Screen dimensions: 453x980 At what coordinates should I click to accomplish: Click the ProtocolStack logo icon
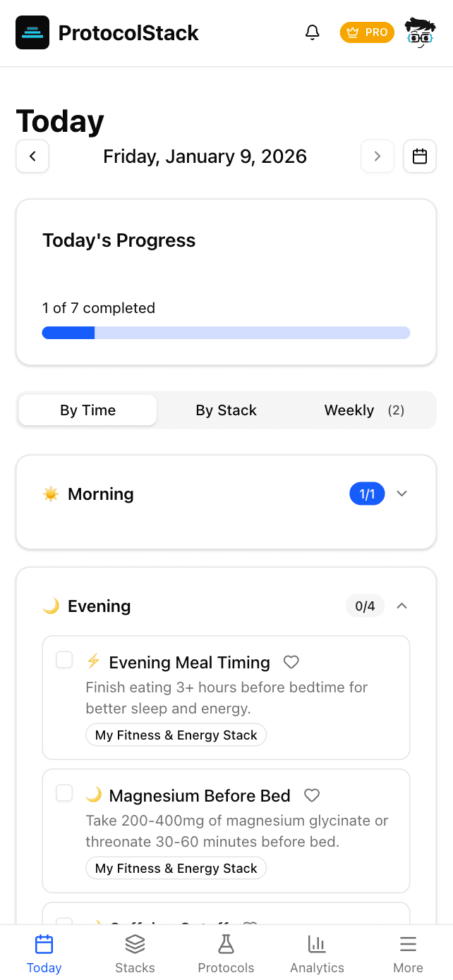(x=31, y=32)
